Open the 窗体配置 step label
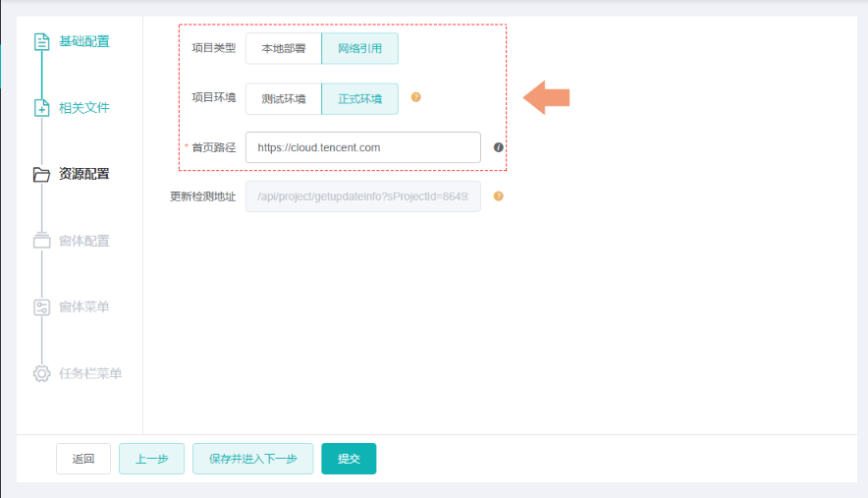Screen dimensions: 868x498 (84, 241)
